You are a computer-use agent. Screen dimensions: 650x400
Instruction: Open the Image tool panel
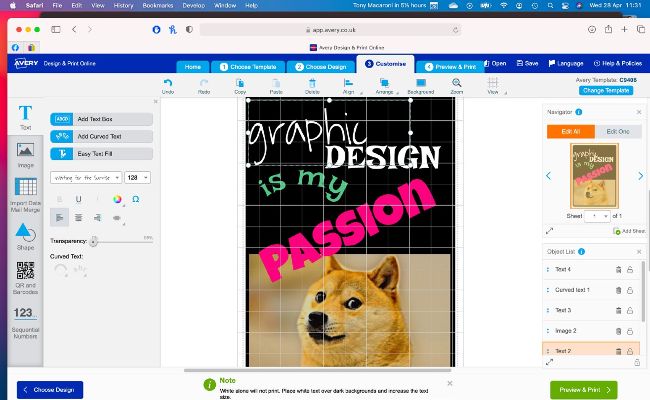tap(25, 154)
